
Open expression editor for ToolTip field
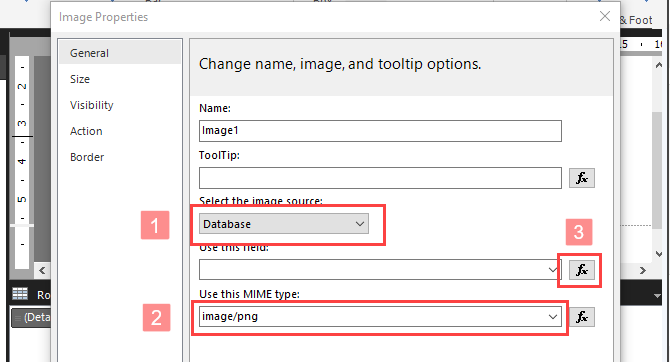tap(582, 178)
